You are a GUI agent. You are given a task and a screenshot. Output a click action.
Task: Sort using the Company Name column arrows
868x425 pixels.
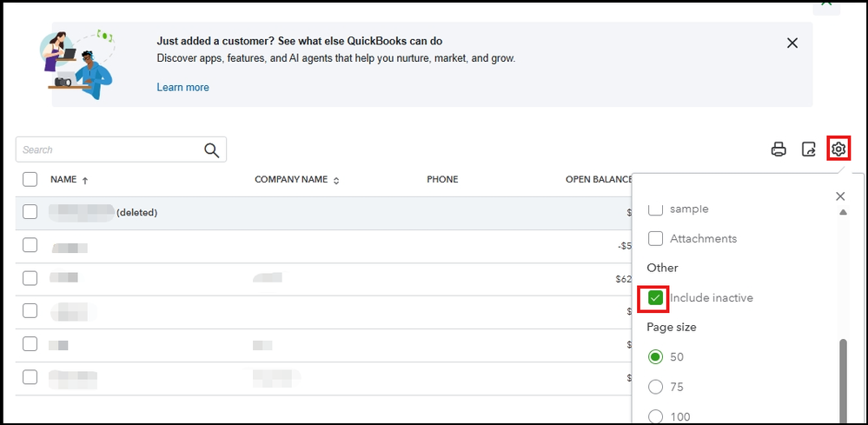(x=336, y=180)
